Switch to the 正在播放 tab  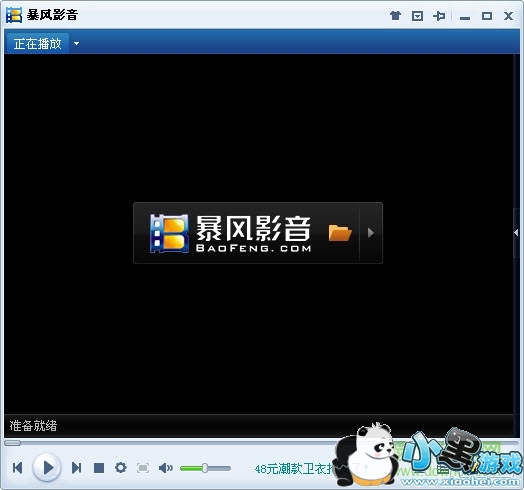point(37,43)
